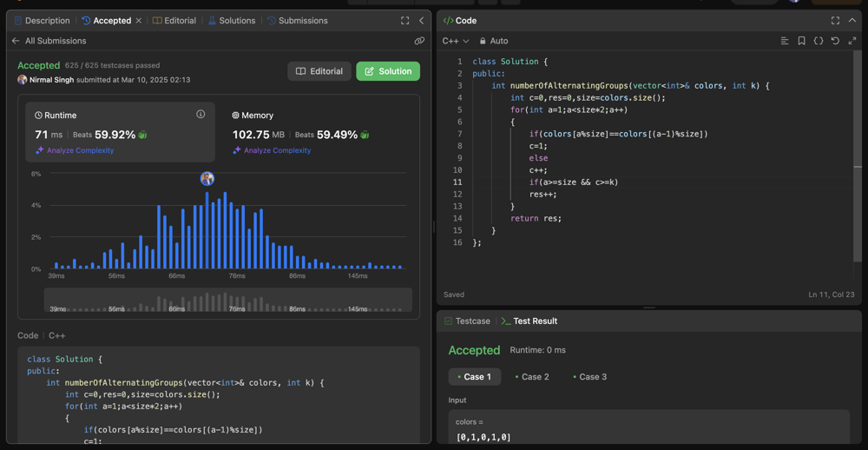Collapse the Code panel chevron
868x450 pixels.
tap(852, 21)
